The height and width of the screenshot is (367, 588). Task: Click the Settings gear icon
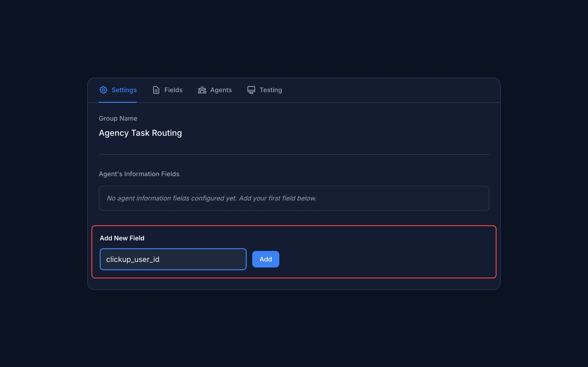[x=103, y=90]
